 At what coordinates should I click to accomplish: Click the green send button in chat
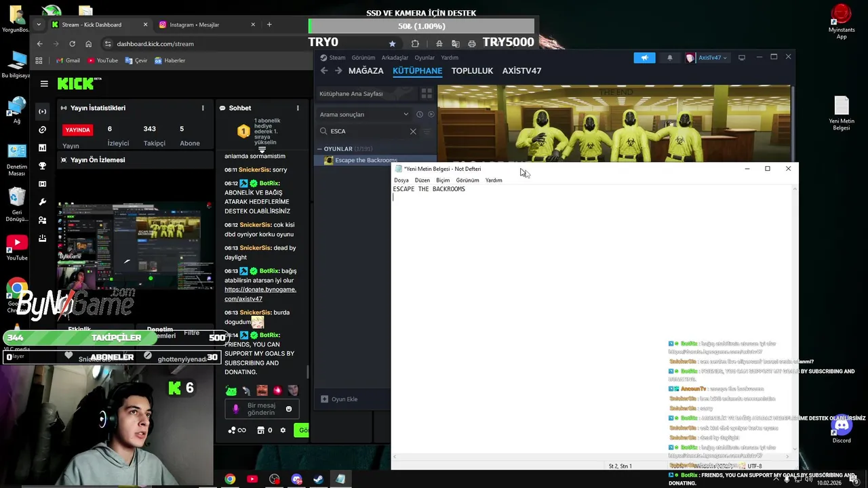(x=302, y=430)
